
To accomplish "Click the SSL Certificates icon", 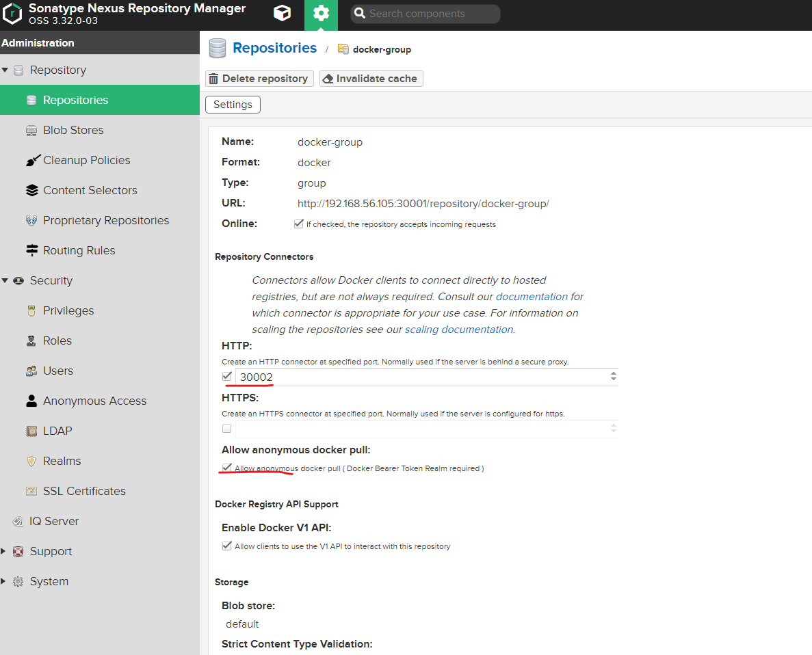I will (31, 491).
